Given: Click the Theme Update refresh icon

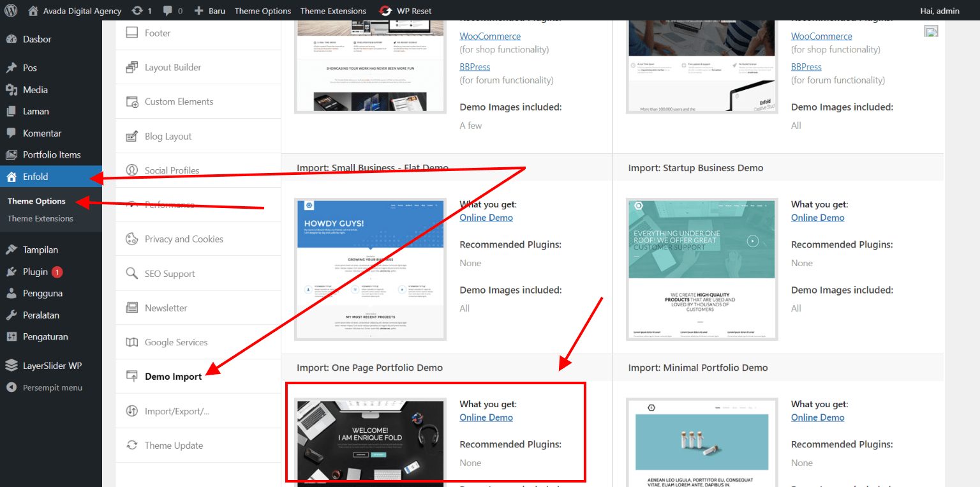Looking at the screenshot, I should (132, 446).
